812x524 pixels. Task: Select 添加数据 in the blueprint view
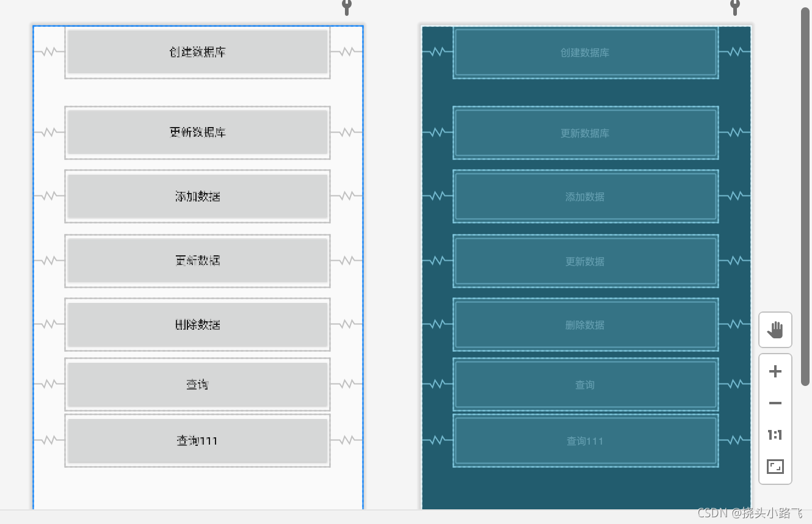[x=585, y=196]
